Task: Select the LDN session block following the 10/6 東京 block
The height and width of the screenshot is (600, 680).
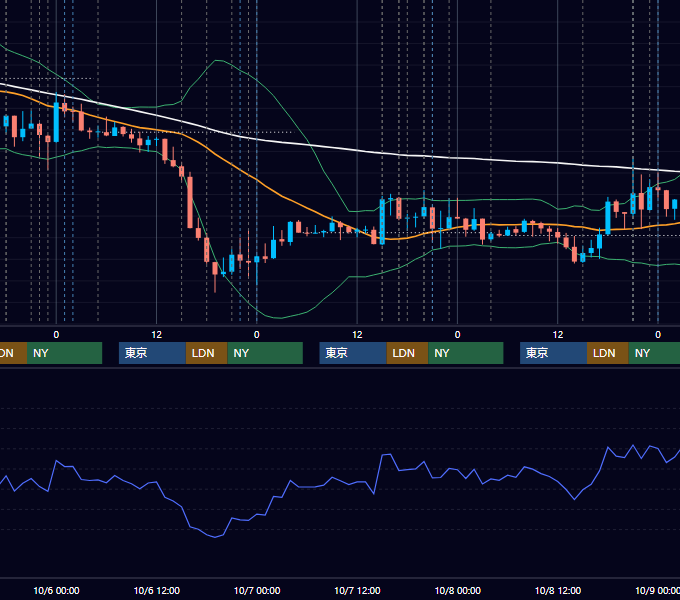Action: [x=206, y=353]
